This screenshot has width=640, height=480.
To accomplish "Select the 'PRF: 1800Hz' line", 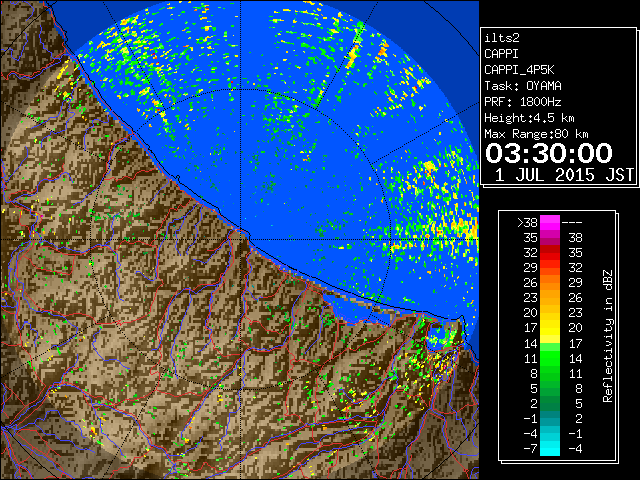I will click(522, 102).
